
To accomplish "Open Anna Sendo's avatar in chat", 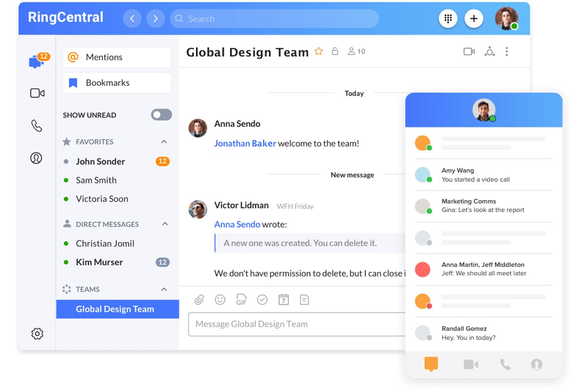I will tap(198, 128).
